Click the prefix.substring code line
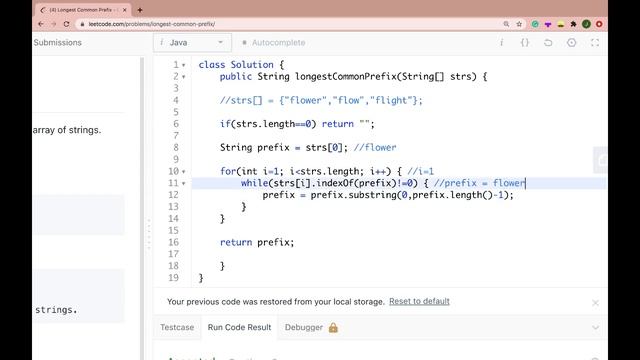The height and width of the screenshot is (360, 640). 388,195
